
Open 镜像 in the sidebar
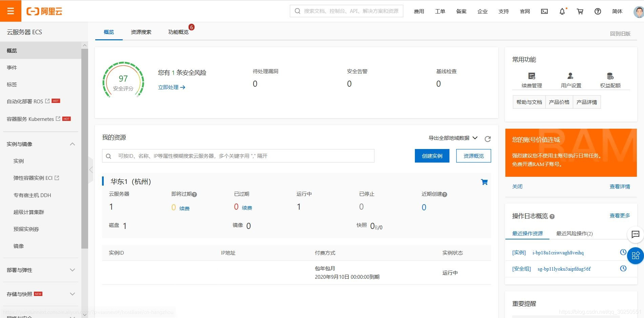[x=19, y=246]
